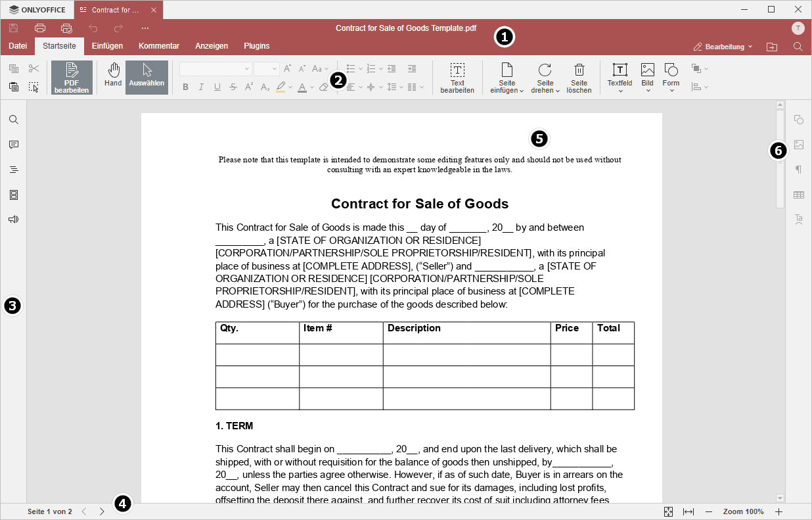Click the Save icon in the title bar
The width and height of the screenshot is (812, 520).
(x=14, y=28)
